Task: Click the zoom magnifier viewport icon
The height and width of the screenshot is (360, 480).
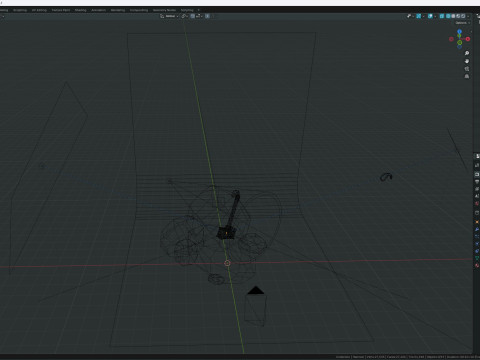Action: (467, 53)
